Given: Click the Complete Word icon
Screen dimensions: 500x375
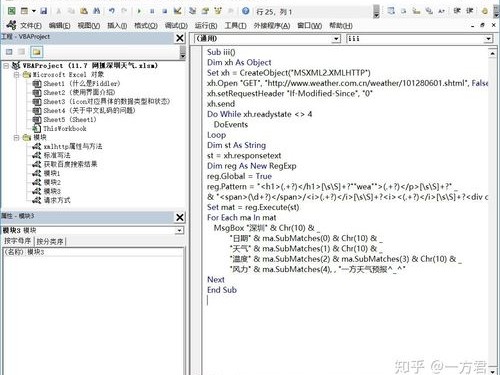Looking at the screenshot, I should pos(442,11).
